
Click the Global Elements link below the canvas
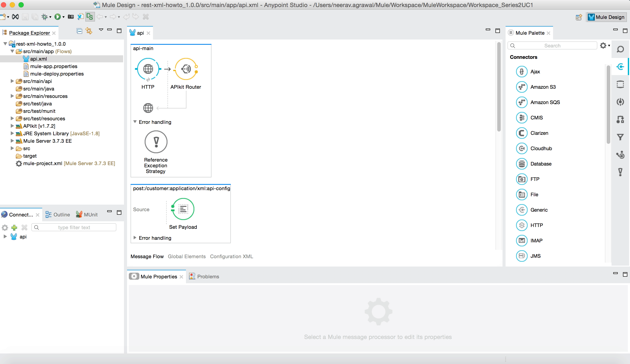click(186, 256)
